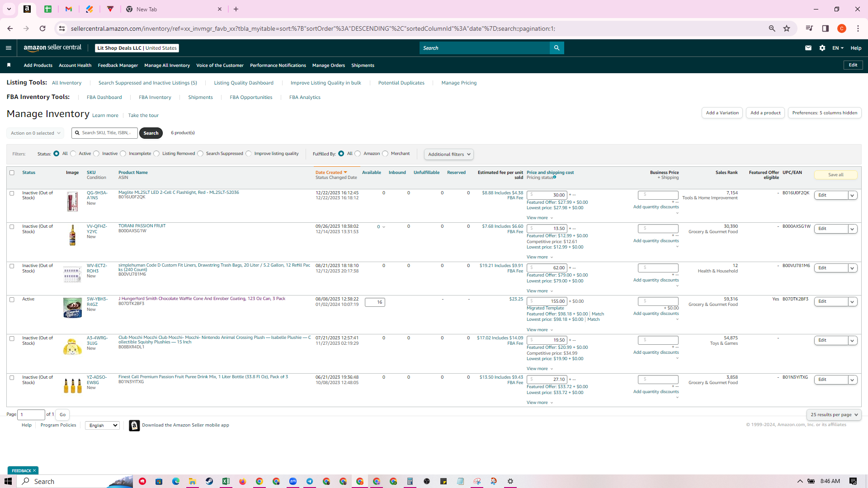The width and height of the screenshot is (868, 488).
Task: Reload the Seller Central page
Action: [x=42, y=28]
